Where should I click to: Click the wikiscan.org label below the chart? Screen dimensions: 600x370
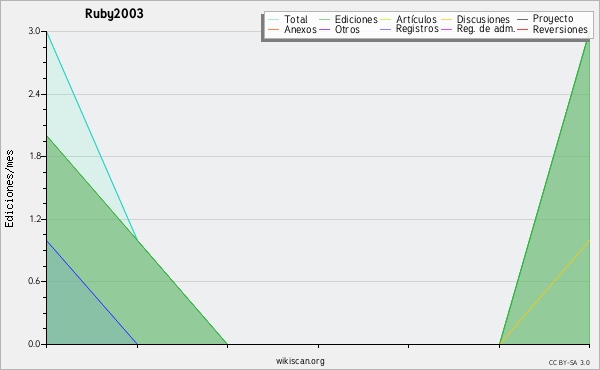point(300,361)
